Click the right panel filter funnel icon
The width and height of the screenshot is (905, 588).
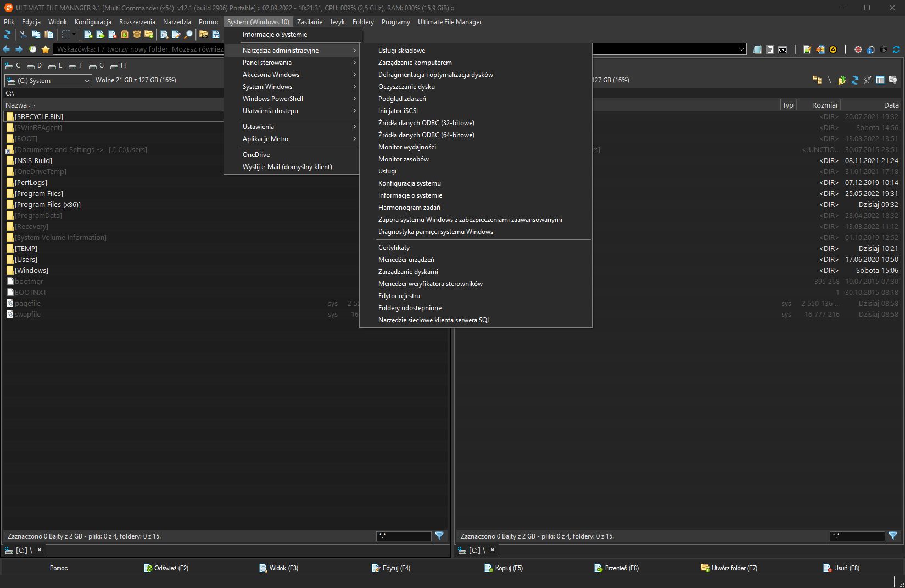pyautogui.click(x=893, y=536)
